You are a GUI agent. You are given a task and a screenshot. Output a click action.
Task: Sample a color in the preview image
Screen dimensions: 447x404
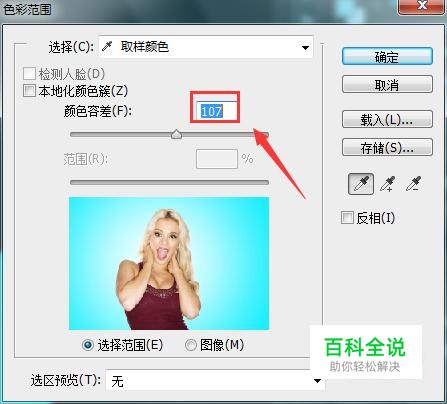click(169, 263)
